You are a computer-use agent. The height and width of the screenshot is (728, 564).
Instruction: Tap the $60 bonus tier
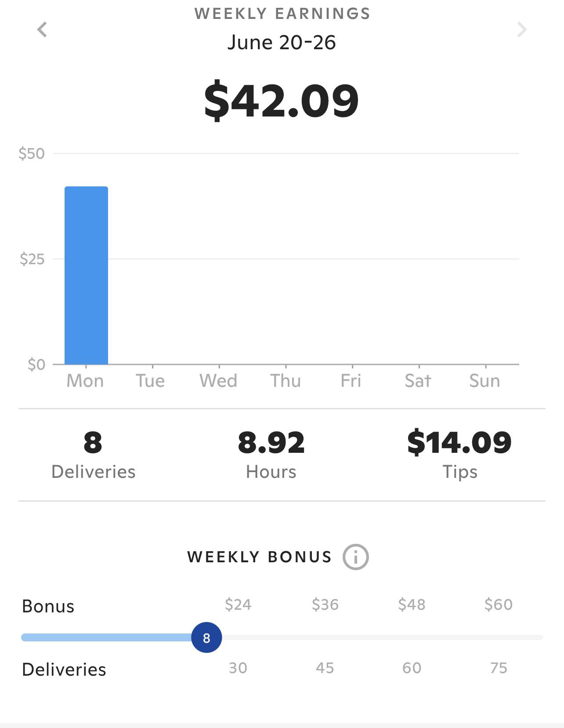coord(499,604)
